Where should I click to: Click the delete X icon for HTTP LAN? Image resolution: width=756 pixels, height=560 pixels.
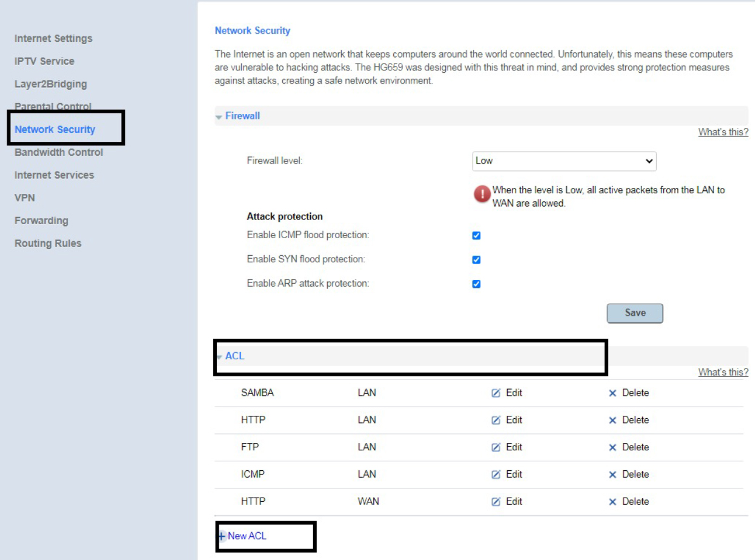(x=612, y=421)
